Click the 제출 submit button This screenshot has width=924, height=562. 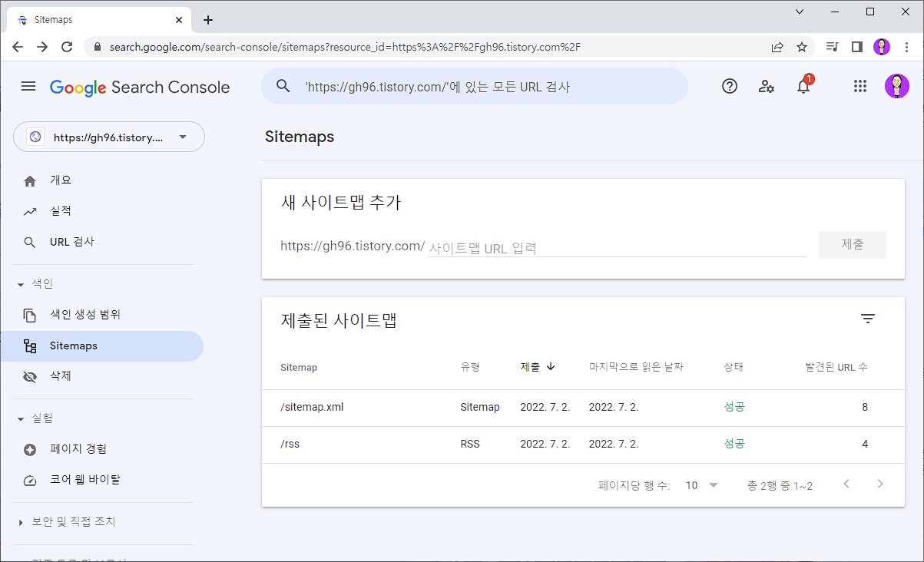pos(853,244)
